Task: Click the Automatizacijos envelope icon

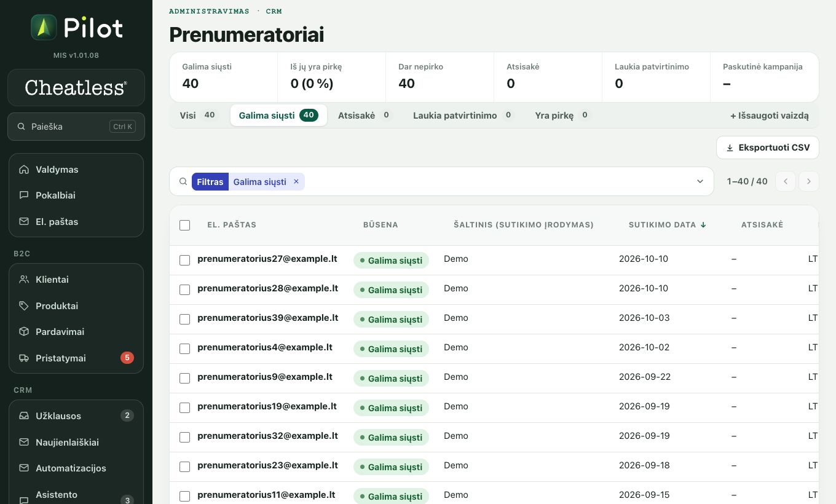Action: (x=24, y=468)
